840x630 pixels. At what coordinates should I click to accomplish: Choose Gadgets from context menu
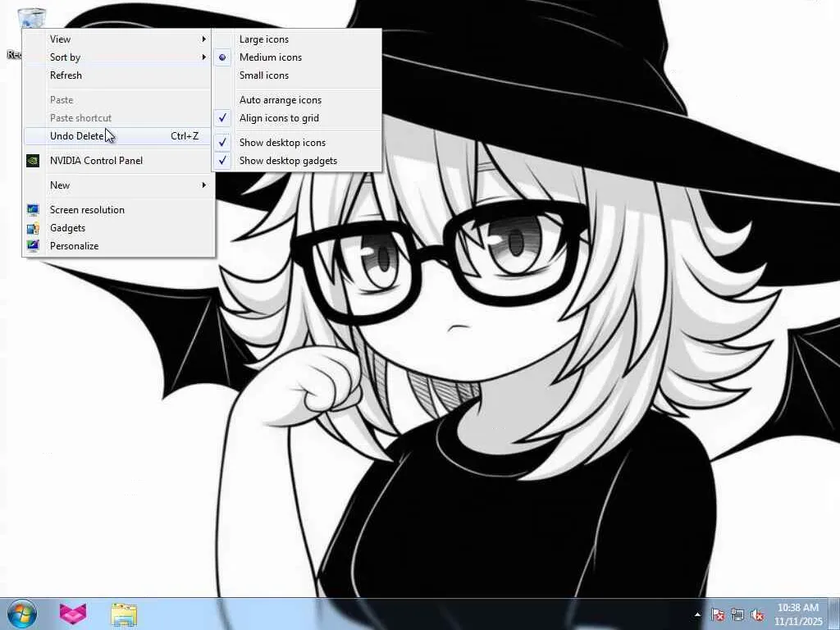click(x=118, y=228)
